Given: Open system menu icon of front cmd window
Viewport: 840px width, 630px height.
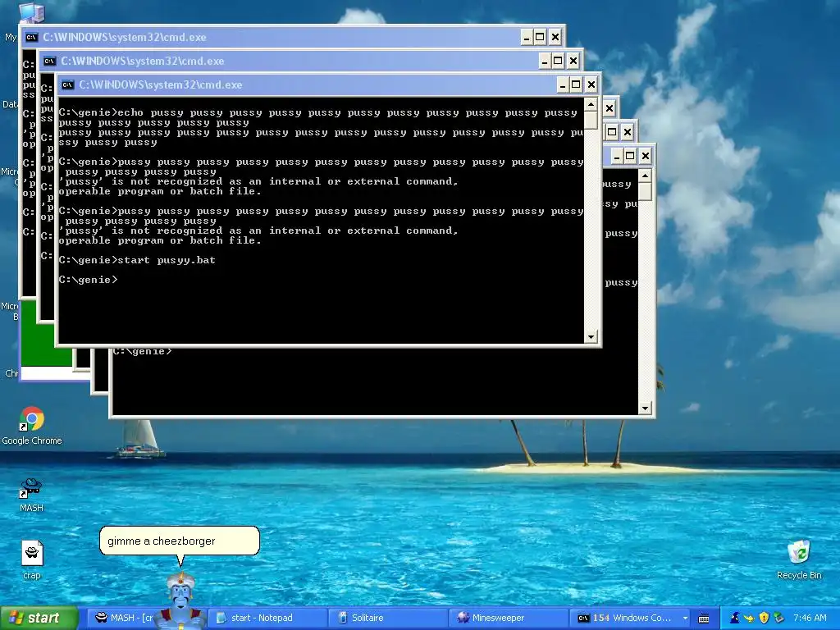Looking at the screenshot, I should click(67, 84).
